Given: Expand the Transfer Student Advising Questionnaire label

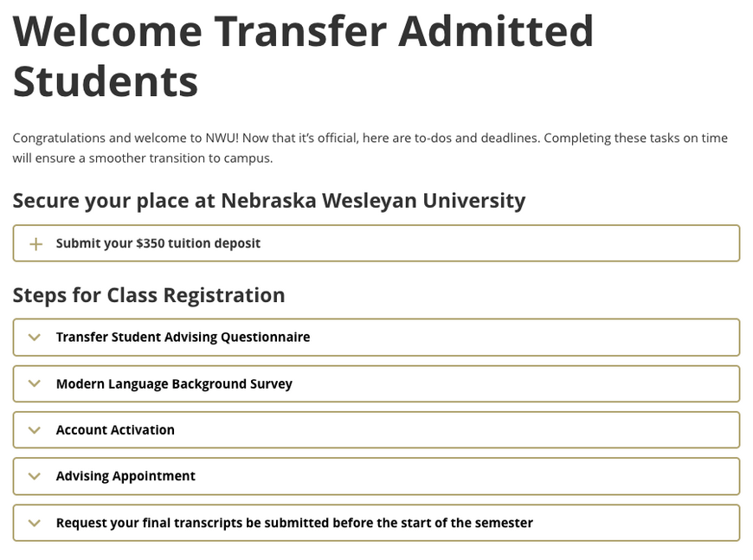Looking at the screenshot, I should tap(183, 338).
